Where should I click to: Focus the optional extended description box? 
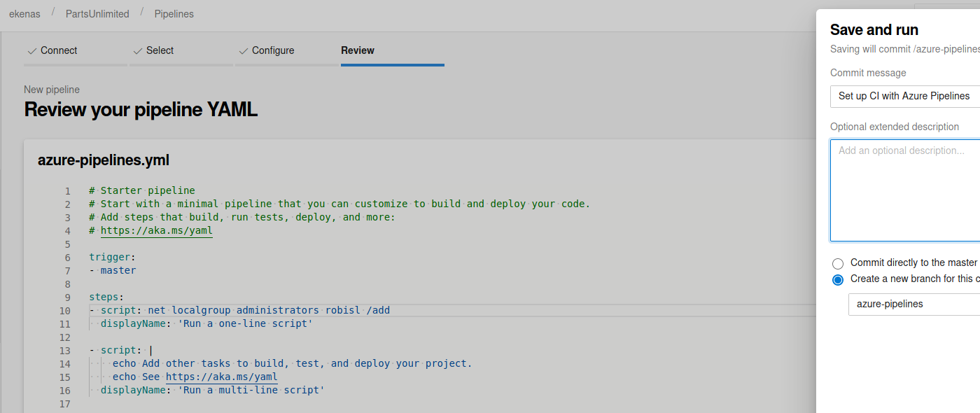point(905,190)
